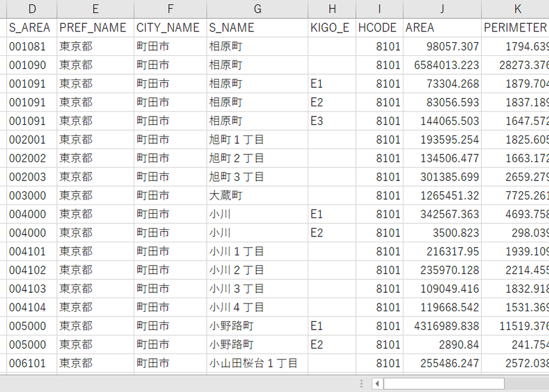Click AREA value 6584013.223
The image size is (549, 392).
pyautogui.click(x=442, y=65)
